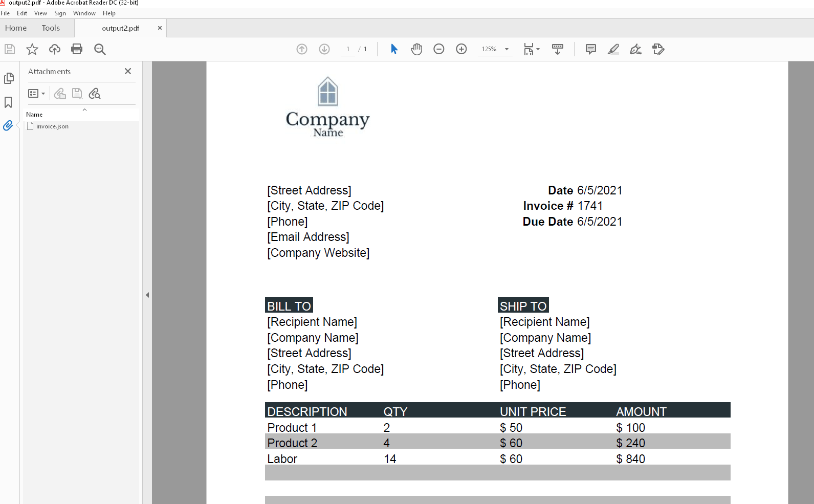The image size is (814, 504).
Task: Click the Labor amount $ 840
Action: [x=630, y=459]
